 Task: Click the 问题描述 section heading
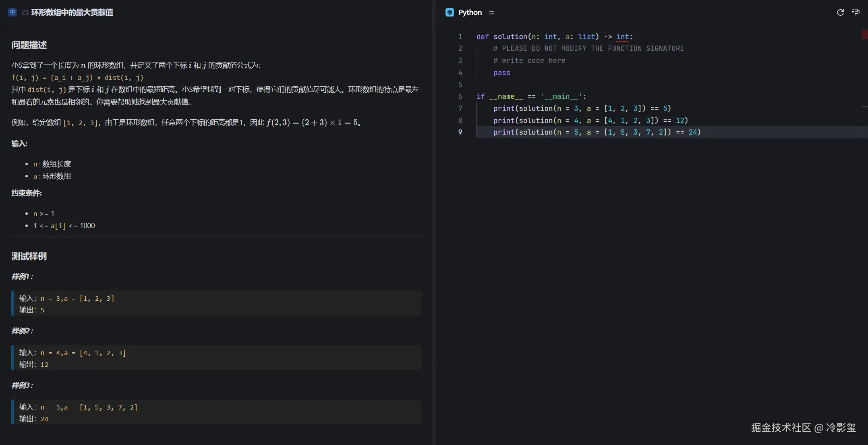pyautogui.click(x=29, y=45)
